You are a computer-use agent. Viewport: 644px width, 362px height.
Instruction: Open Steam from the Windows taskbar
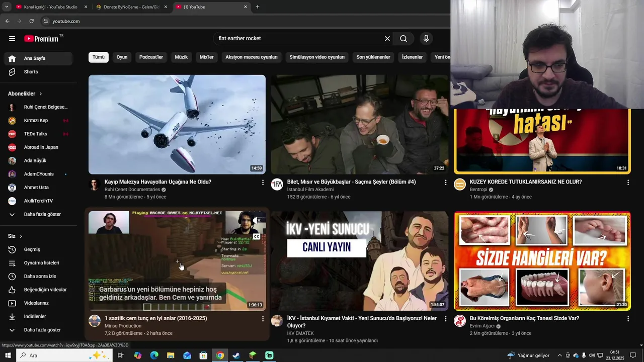(236, 355)
